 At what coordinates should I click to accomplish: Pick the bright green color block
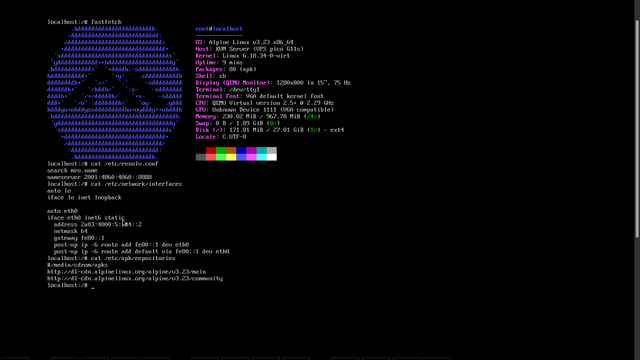tap(221, 157)
